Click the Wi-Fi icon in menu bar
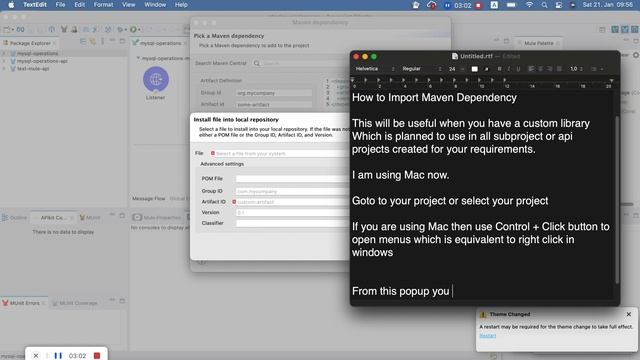The image size is (640, 360). tap(529, 5)
